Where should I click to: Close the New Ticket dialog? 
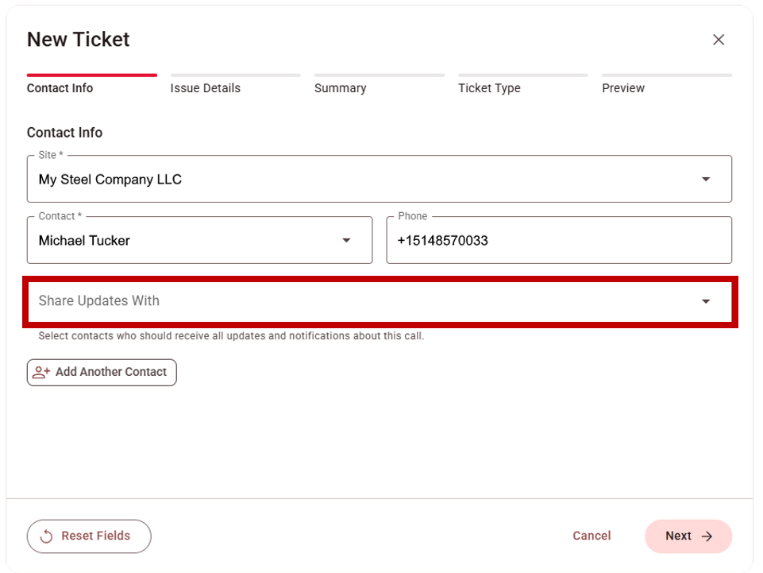[718, 40]
